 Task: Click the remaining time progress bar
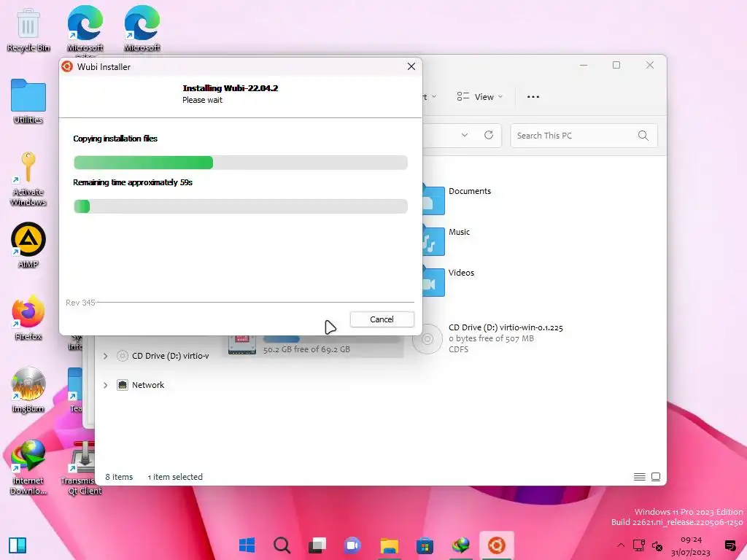click(x=241, y=206)
